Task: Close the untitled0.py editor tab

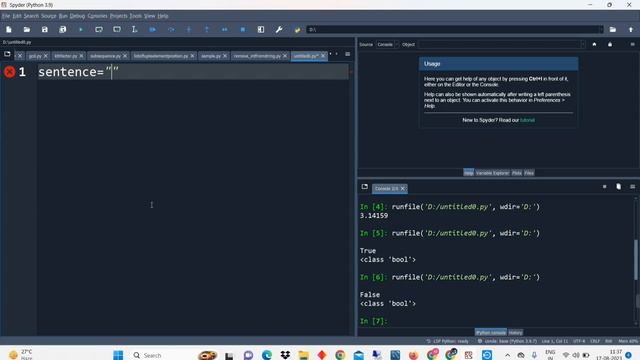Action: 323,56
